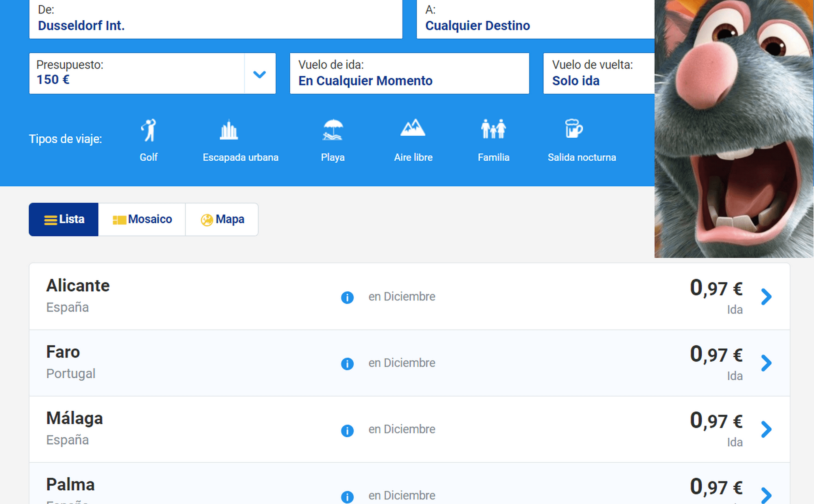The height and width of the screenshot is (504, 814).
Task: Select the Golf trip type icon
Action: coord(149,130)
